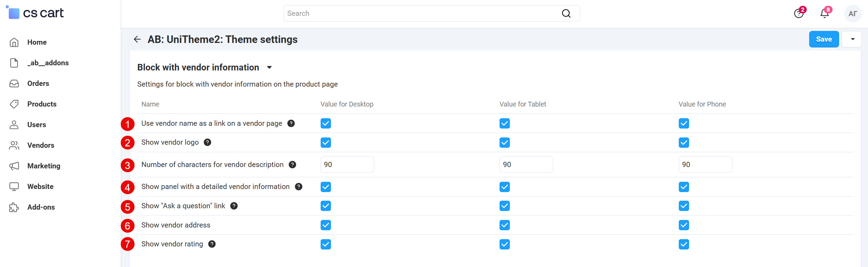Viewport: 868px width, 267px height.
Task: Click the 'Value for Tablet' column header
Action: pos(523,104)
